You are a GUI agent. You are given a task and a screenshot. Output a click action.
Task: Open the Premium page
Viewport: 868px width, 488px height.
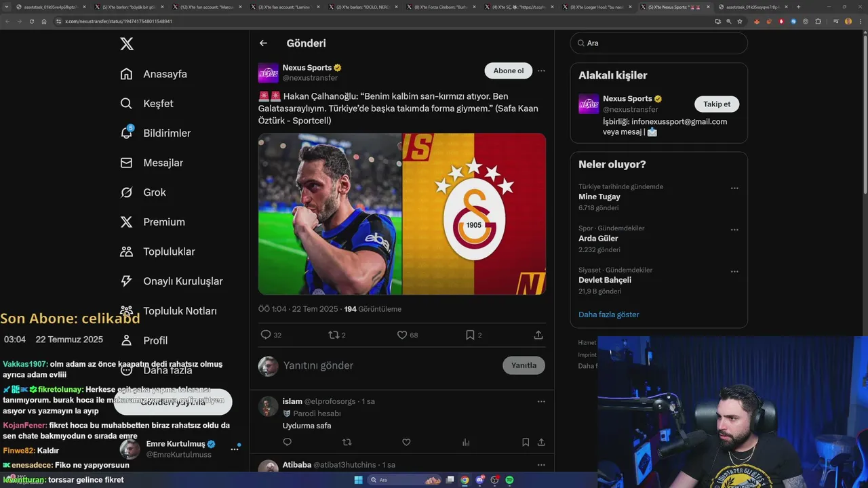point(152,222)
